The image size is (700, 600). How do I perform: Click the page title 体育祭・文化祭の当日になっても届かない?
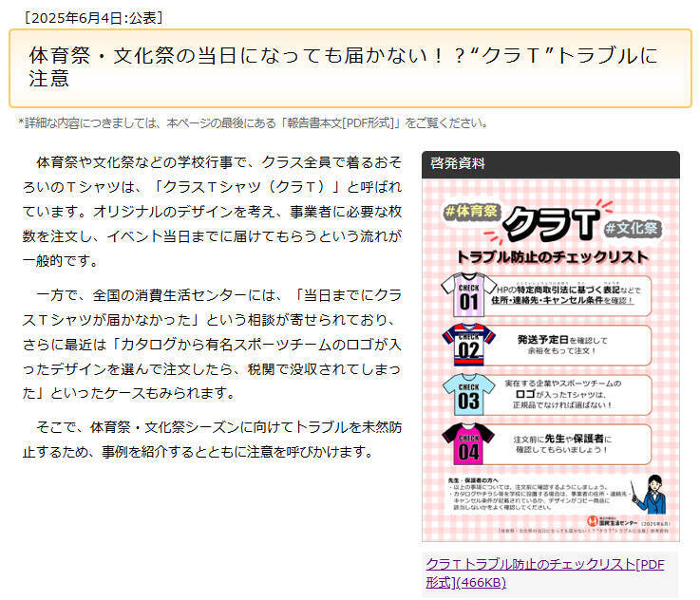(x=343, y=67)
